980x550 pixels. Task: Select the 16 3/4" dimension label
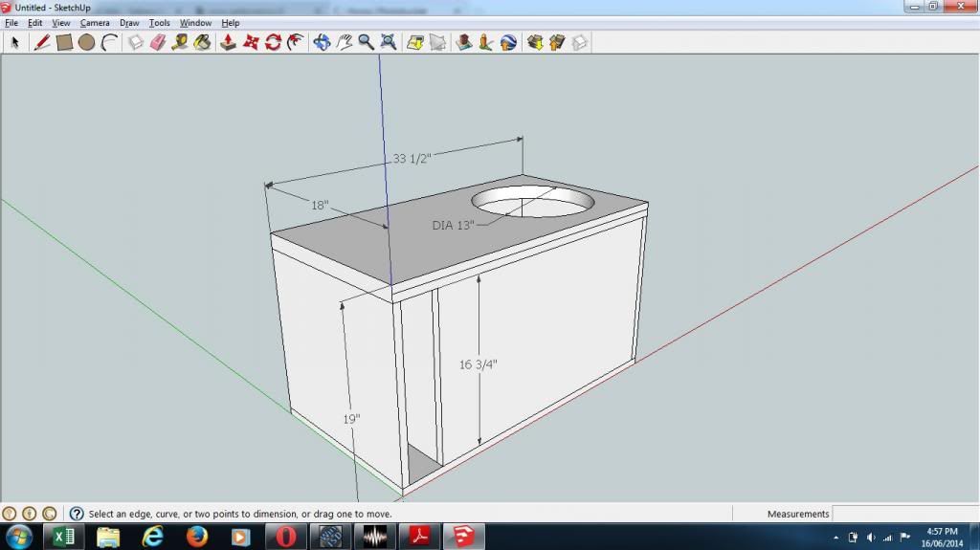pyautogui.click(x=479, y=364)
